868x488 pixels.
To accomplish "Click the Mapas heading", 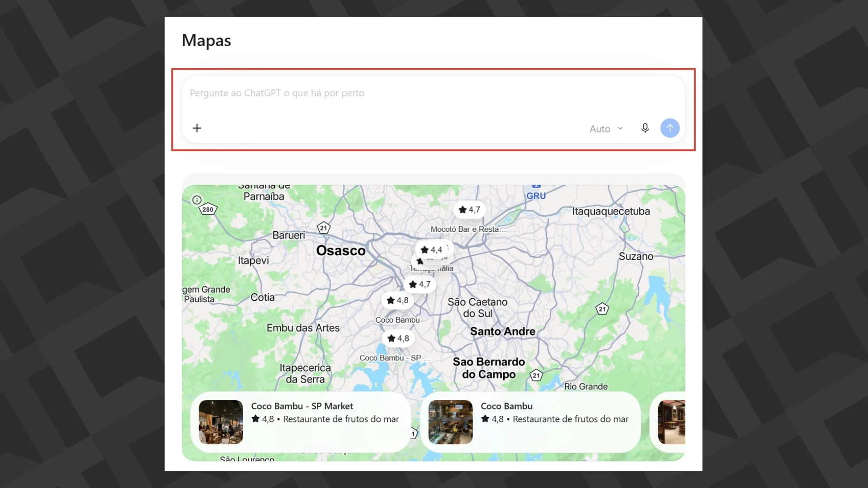I will (207, 41).
